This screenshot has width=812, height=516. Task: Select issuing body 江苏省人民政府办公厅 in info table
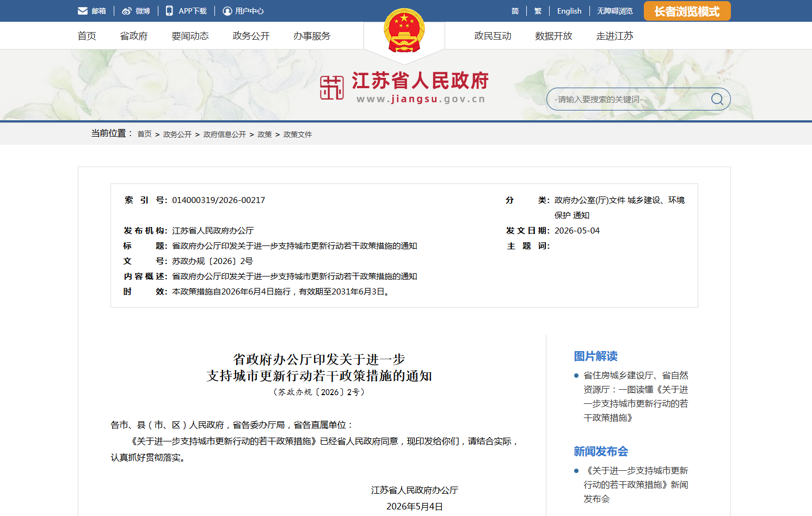[x=213, y=231]
